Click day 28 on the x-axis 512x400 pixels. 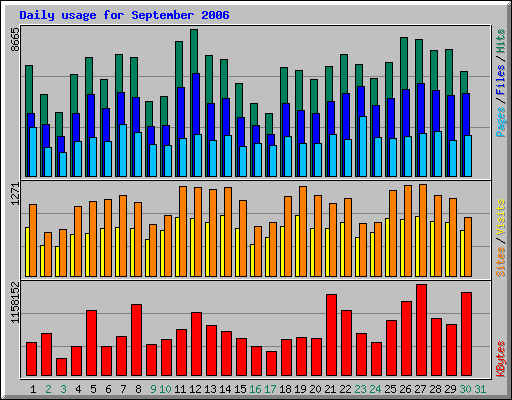435,389
